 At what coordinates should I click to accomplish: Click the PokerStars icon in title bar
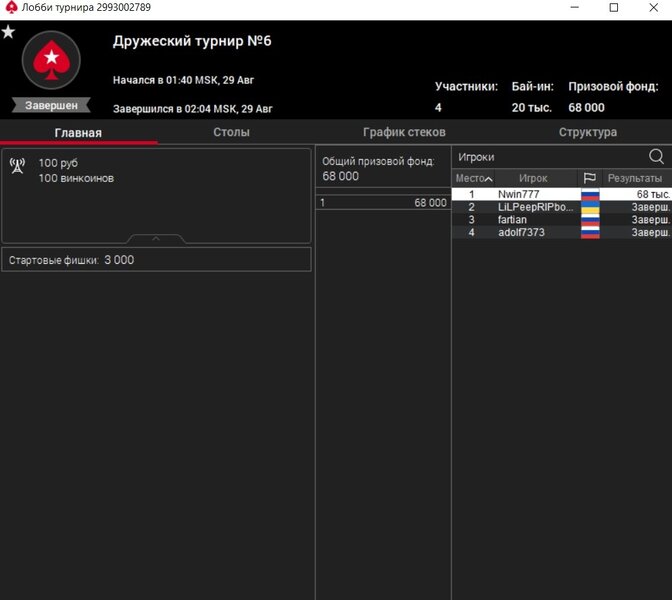(x=11, y=8)
